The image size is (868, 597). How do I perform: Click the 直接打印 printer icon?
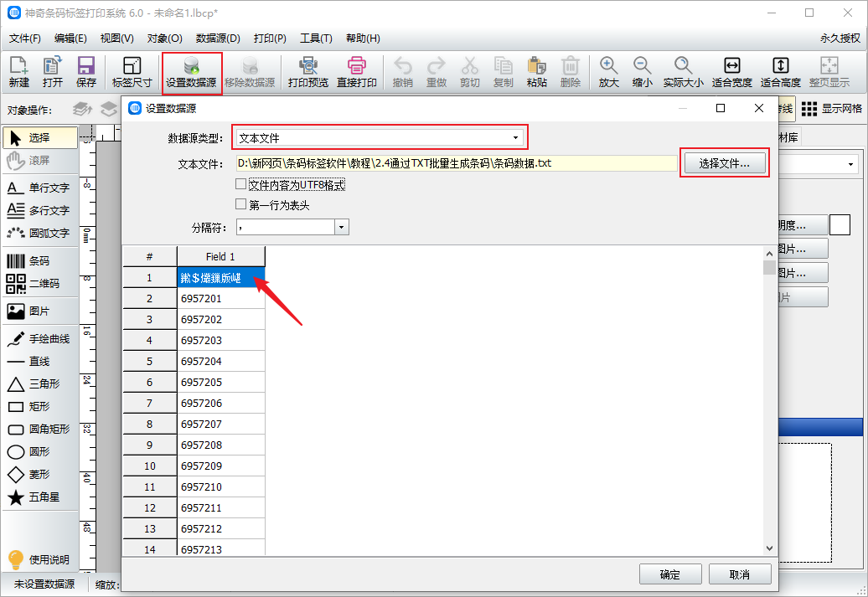[357, 72]
